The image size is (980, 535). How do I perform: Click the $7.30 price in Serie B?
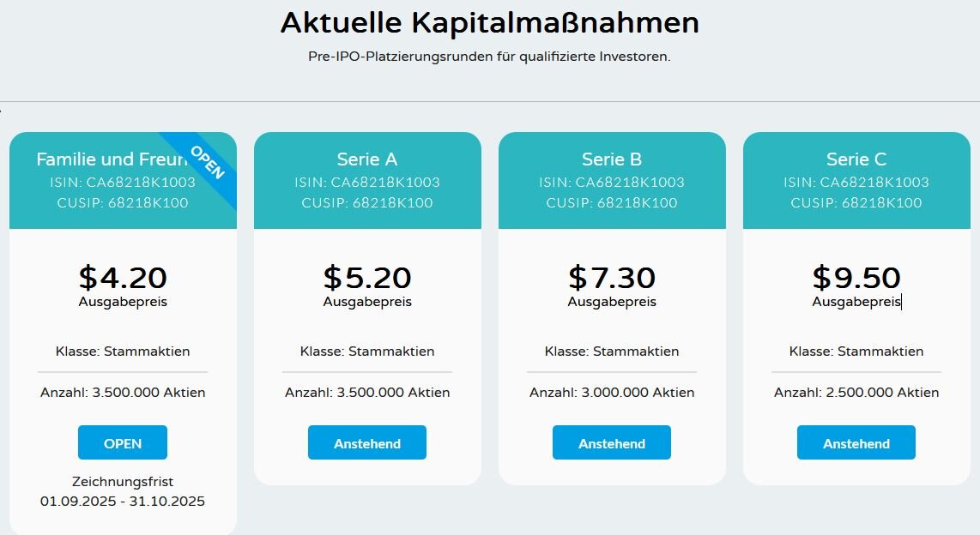pos(612,278)
